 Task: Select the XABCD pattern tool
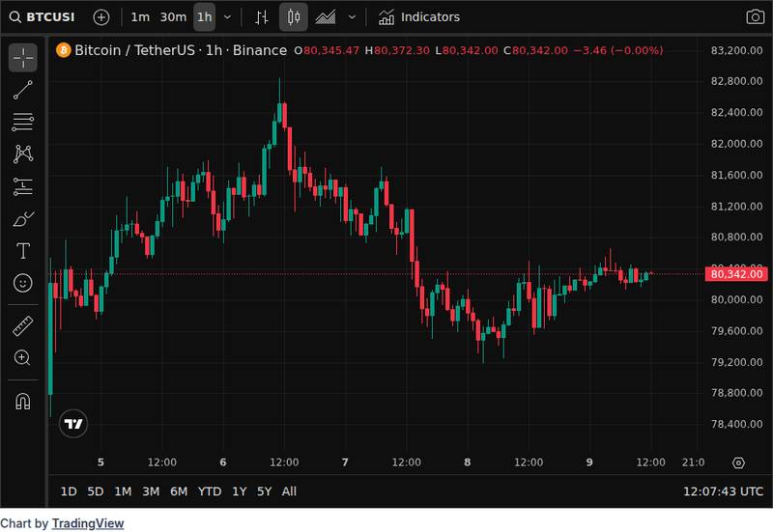pyautogui.click(x=22, y=154)
